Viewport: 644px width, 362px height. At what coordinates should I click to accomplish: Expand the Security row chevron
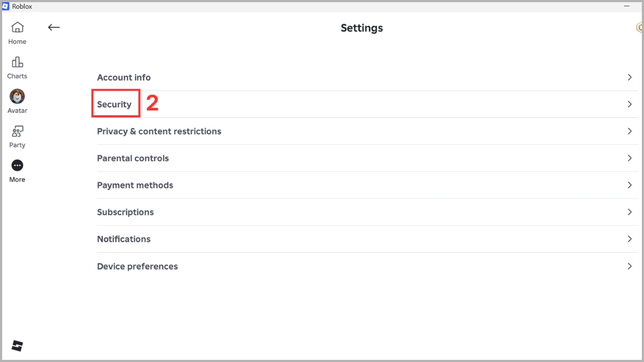pos(630,104)
